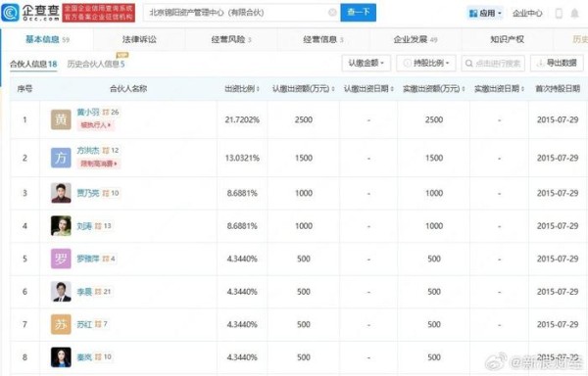The image size is (588, 376).
Task: Open partner 贾乃亮's profile link
Action: pyautogui.click(x=88, y=193)
